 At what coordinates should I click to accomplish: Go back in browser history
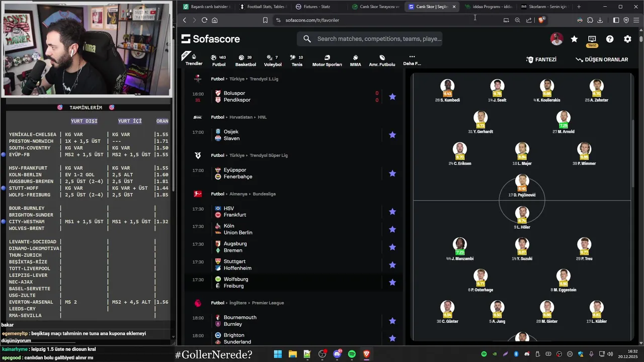click(185, 20)
